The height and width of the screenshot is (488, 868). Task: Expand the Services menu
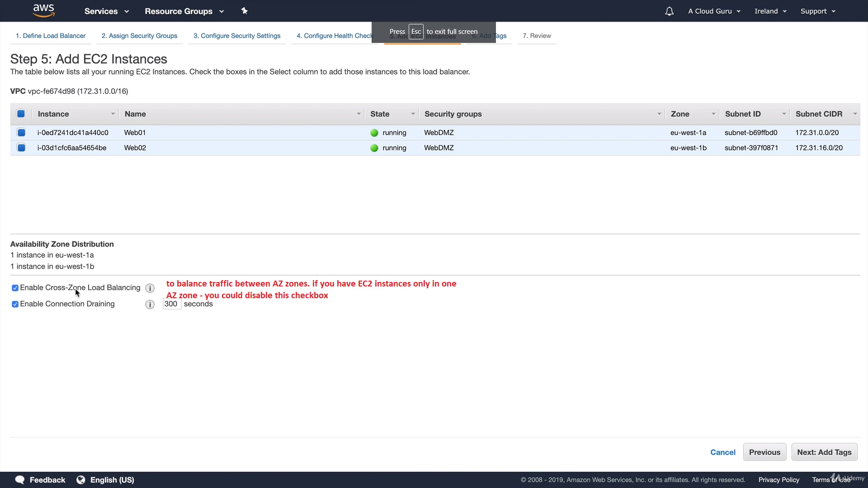point(106,11)
